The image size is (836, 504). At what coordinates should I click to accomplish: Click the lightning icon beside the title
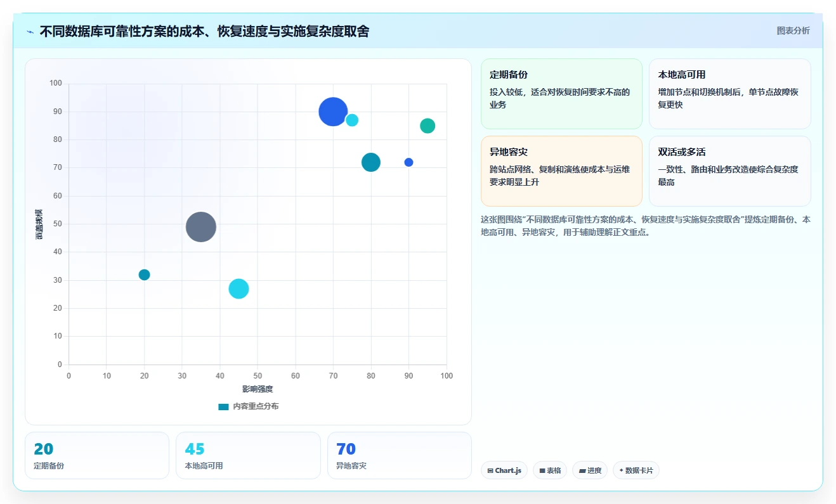[x=30, y=31]
